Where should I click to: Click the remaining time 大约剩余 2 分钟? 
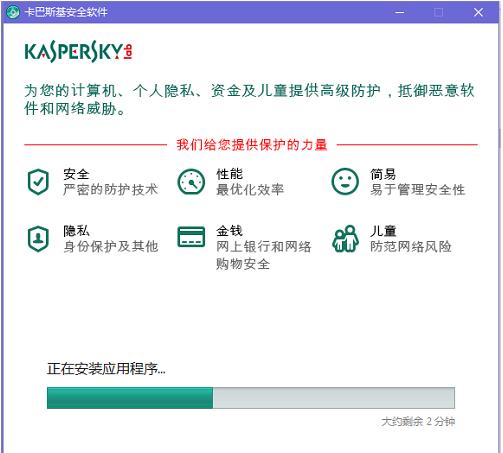(418, 421)
